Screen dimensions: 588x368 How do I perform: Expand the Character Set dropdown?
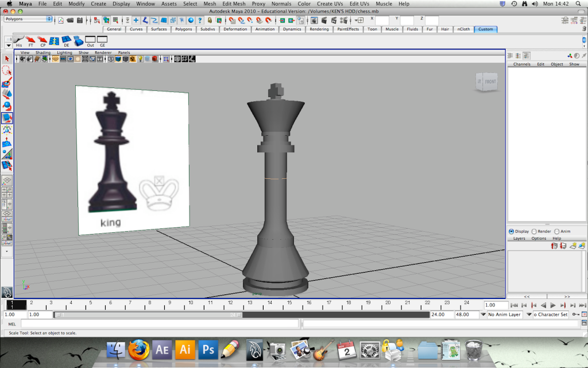click(550, 315)
